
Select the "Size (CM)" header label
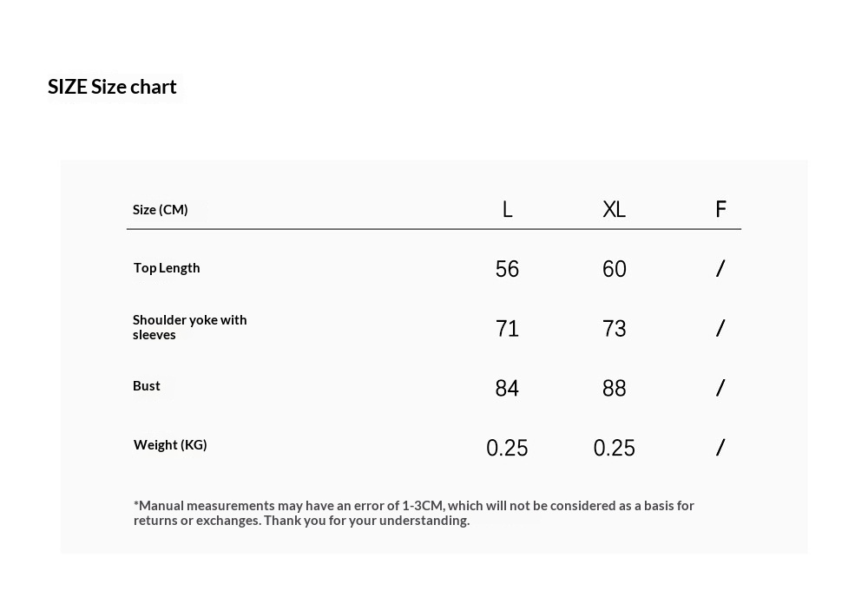click(x=161, y=209)
